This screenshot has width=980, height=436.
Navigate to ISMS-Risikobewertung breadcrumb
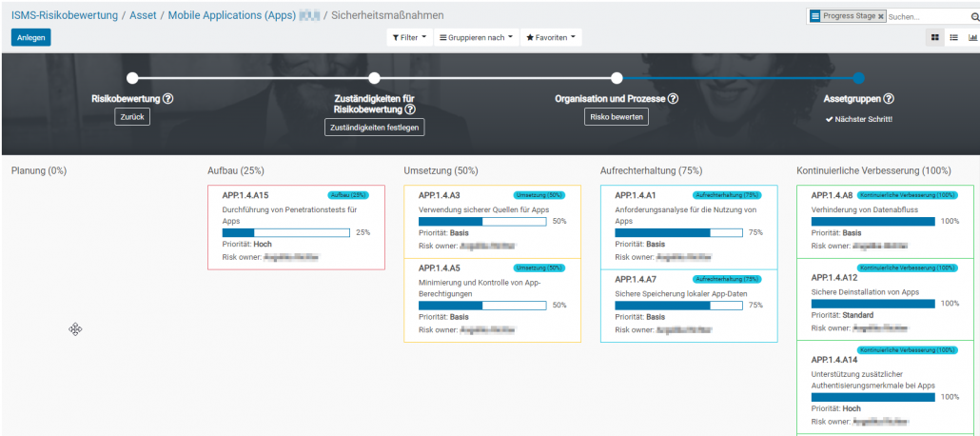click(x=65, y=15)
